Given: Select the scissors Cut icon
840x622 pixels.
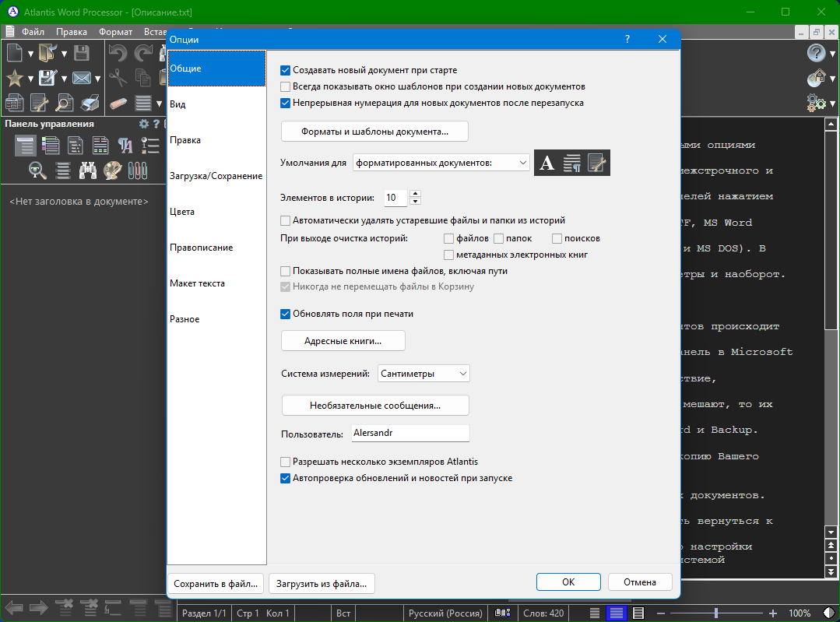Looking at the screenshot, I should (x=118, y=78).
